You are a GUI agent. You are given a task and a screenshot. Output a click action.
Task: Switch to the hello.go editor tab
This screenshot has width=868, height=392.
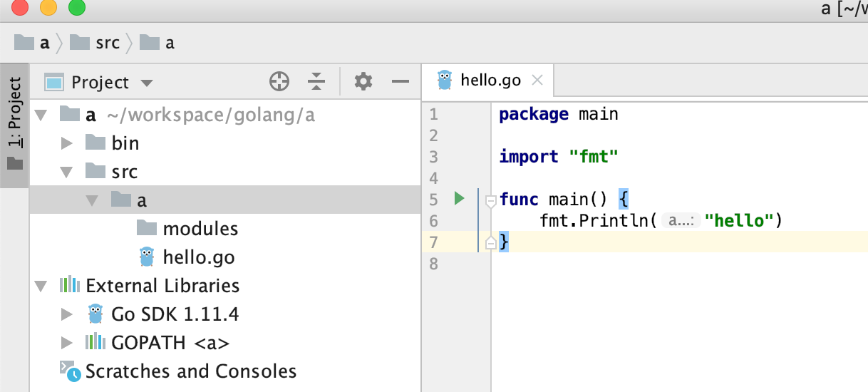(490, 80)
